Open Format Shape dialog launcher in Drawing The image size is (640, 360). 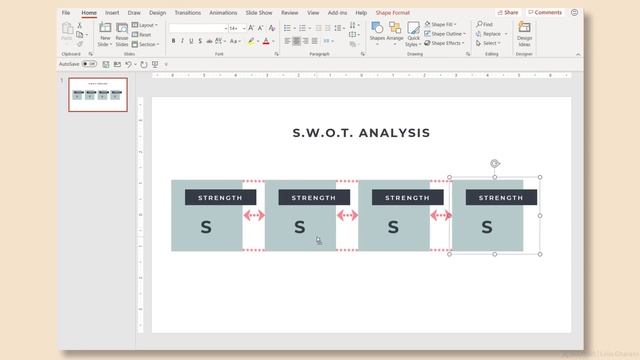tap(468, 54)
